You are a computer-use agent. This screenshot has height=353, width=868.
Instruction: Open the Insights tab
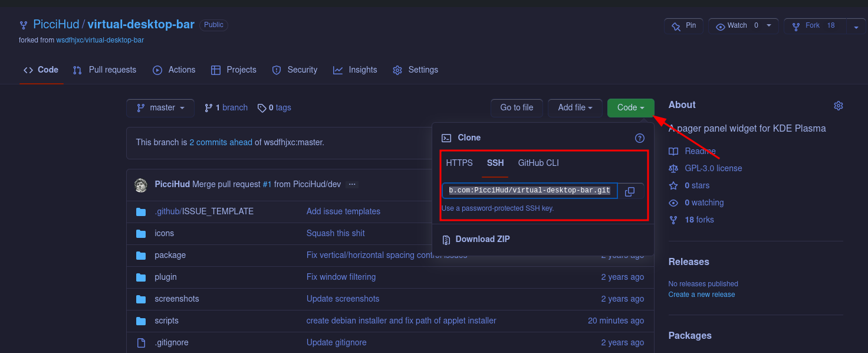click(355, 70)
